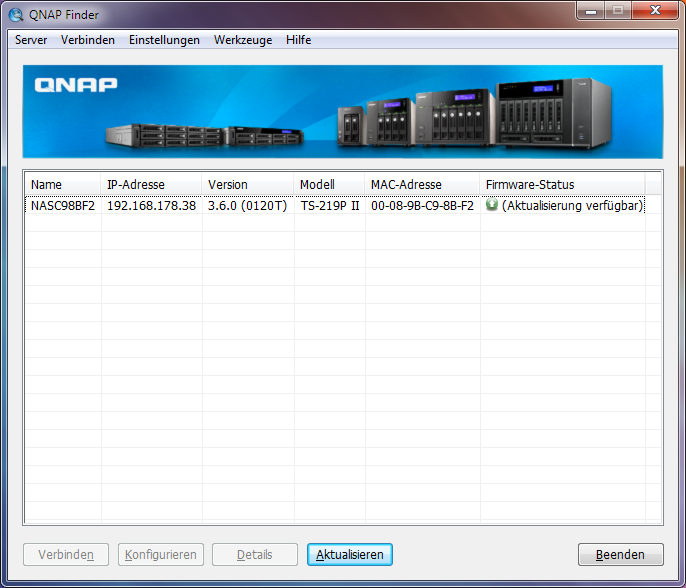Sort by the Version column header
The image size is (686, 588).
coord(248,184)
